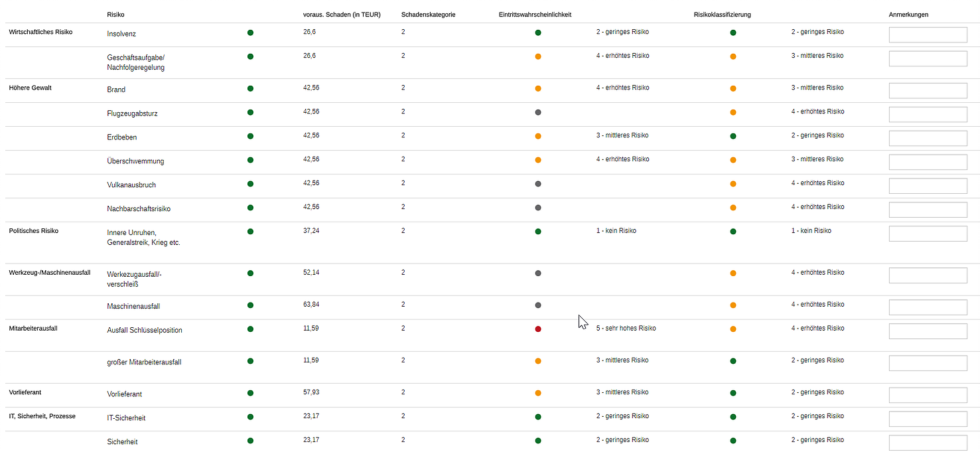This screenshot has height=452, width=980.
Task: Select the Höhere Gewalt category label
Action: point(30,88)
